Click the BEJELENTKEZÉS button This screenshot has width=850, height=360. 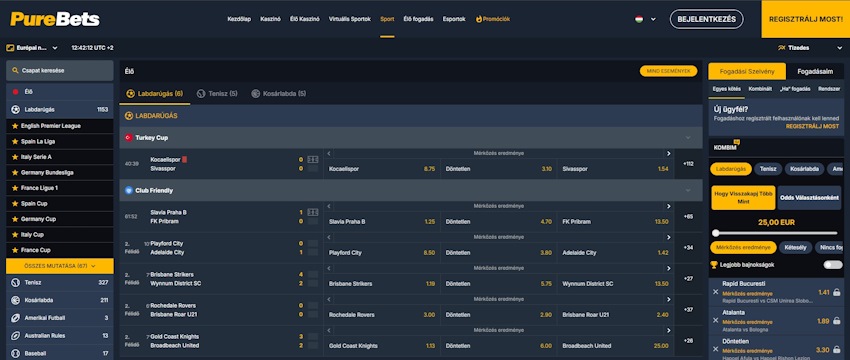(x=707, y=19)
